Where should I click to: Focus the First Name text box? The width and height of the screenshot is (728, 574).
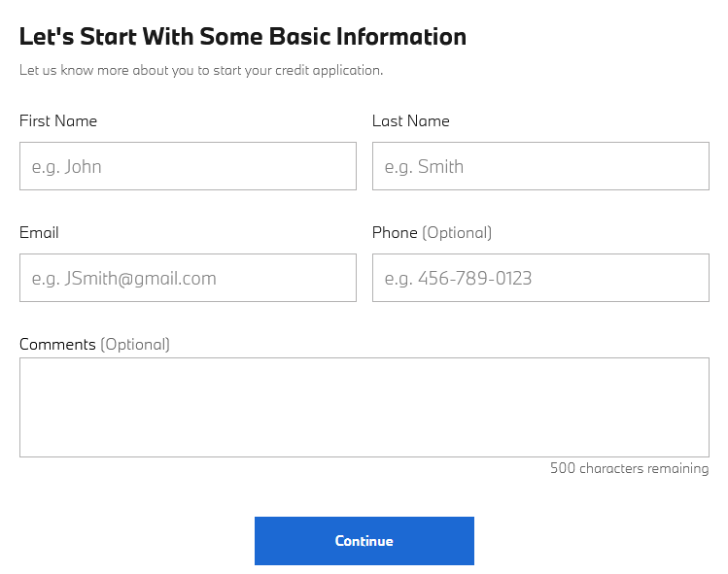188,166
